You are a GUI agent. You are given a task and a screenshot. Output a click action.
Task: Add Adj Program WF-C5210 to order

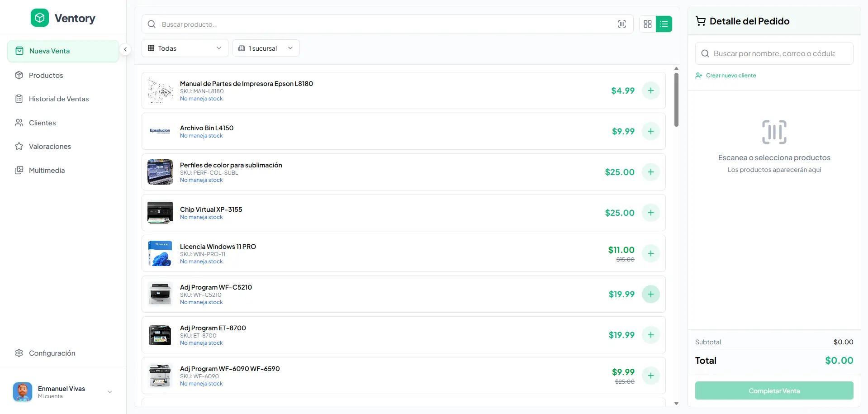point(650,294)
